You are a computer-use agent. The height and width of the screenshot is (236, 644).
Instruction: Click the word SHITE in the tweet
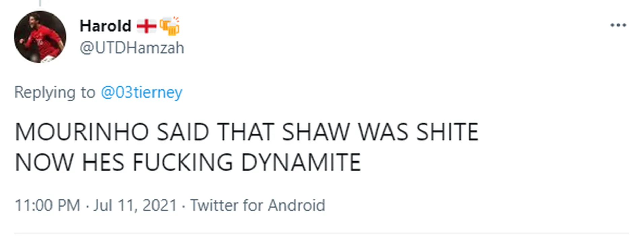447,132
